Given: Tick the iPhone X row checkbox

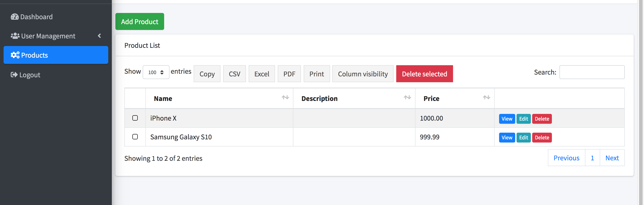Looking at the screenshot, I should point(135,118).
